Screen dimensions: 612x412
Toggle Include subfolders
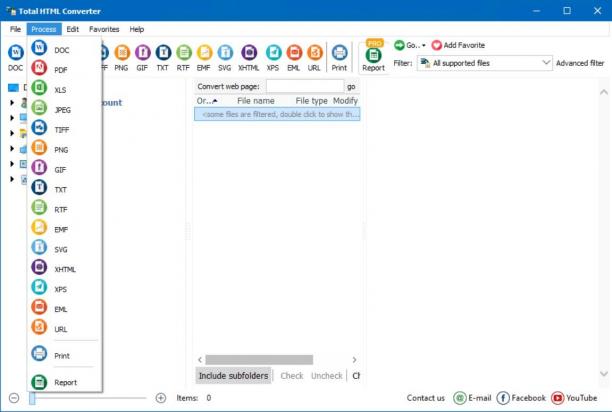(x=233, y=376)
